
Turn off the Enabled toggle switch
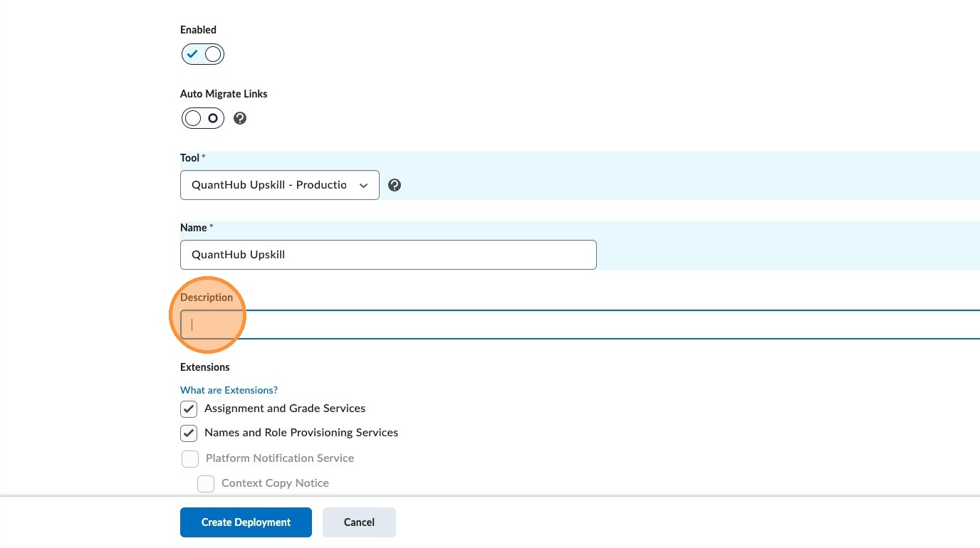pos(203,54)
